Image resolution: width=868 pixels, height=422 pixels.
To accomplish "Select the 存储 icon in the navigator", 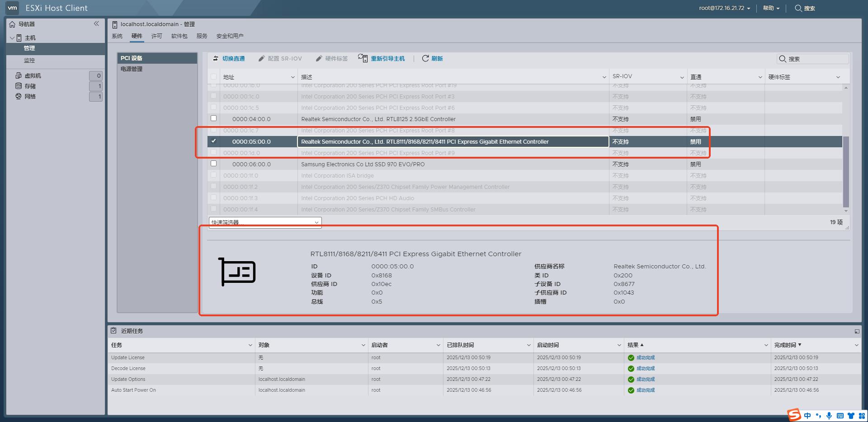I will tap(18, 86).
